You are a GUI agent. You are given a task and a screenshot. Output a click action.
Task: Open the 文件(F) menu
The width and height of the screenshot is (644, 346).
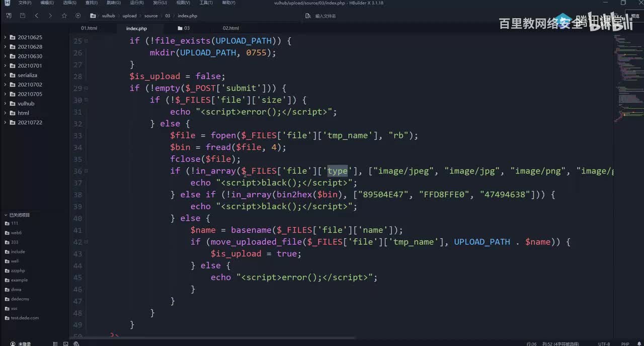pos(25,3)
